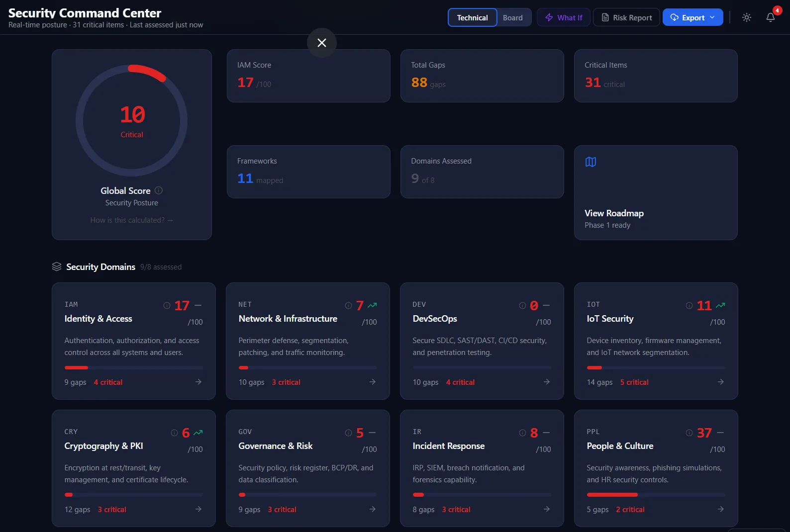Screen dimensions: 790x532
Task: Switch to the Board view
Action: coord(513,17)
